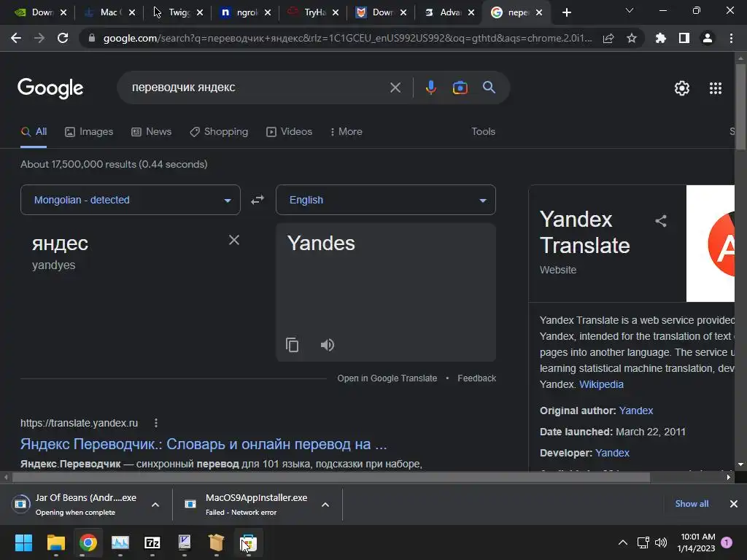This screenshot has height=560, width=747.
Task: Clear the search box text
Action: [395, 87]
